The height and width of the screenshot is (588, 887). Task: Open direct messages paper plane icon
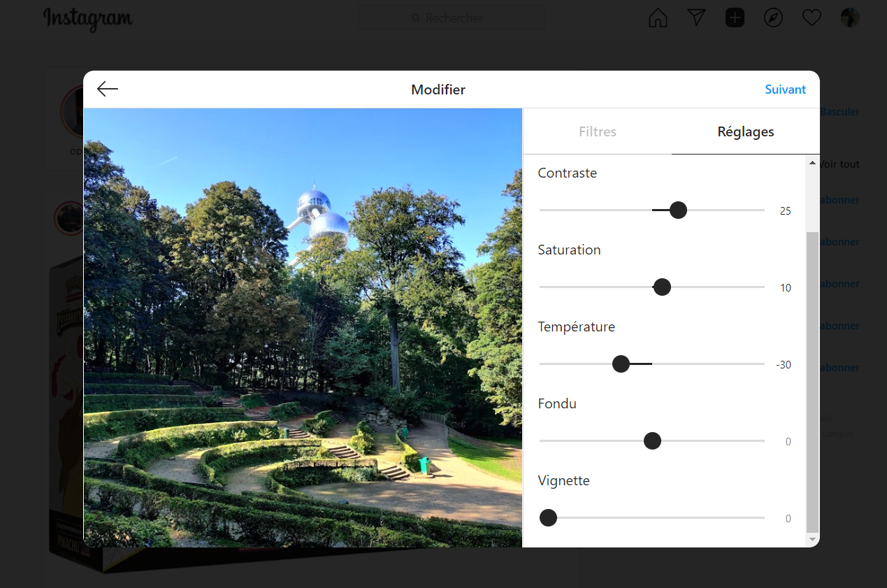coord(696,18)
